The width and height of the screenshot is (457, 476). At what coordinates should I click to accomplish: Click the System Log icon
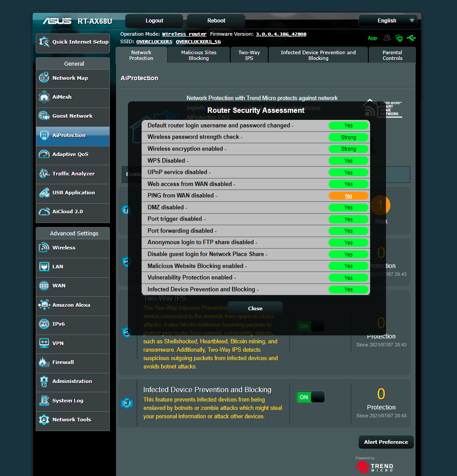(x=44, y=400)
